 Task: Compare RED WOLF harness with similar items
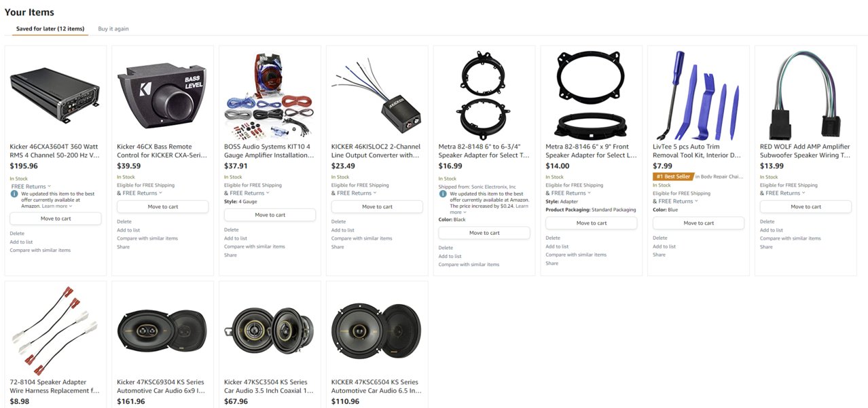coord(791,238)
